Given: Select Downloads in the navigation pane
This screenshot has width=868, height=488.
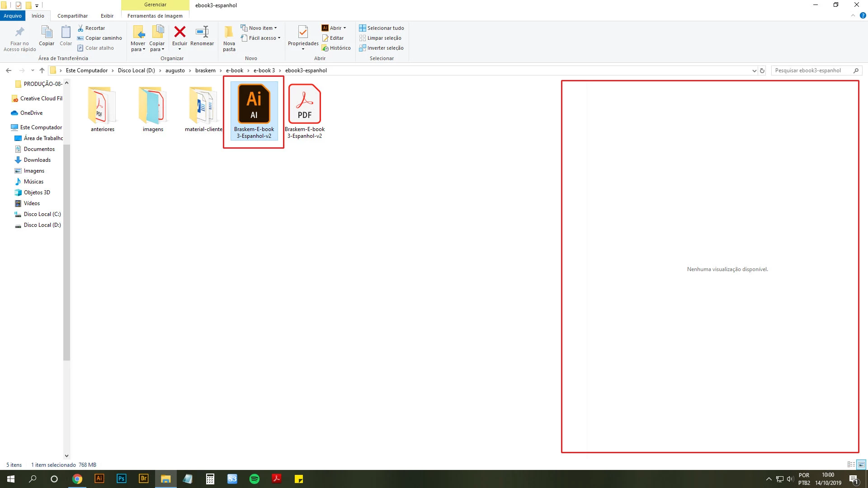Looking at the screenshot, I should click(37, 160).
